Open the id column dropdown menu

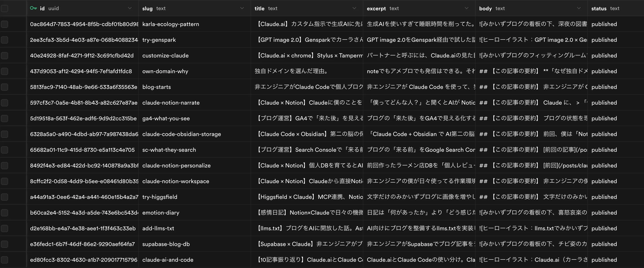130,8
